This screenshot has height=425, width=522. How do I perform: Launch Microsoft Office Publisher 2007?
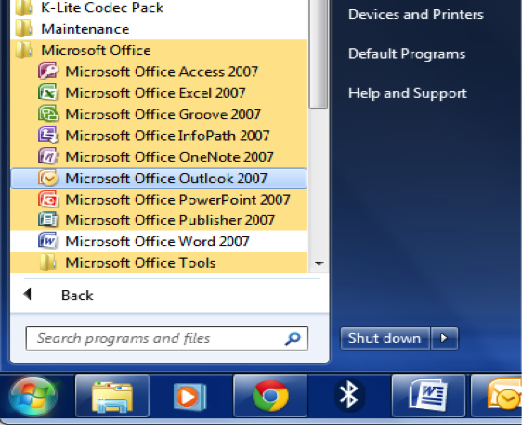pos(159,220)
